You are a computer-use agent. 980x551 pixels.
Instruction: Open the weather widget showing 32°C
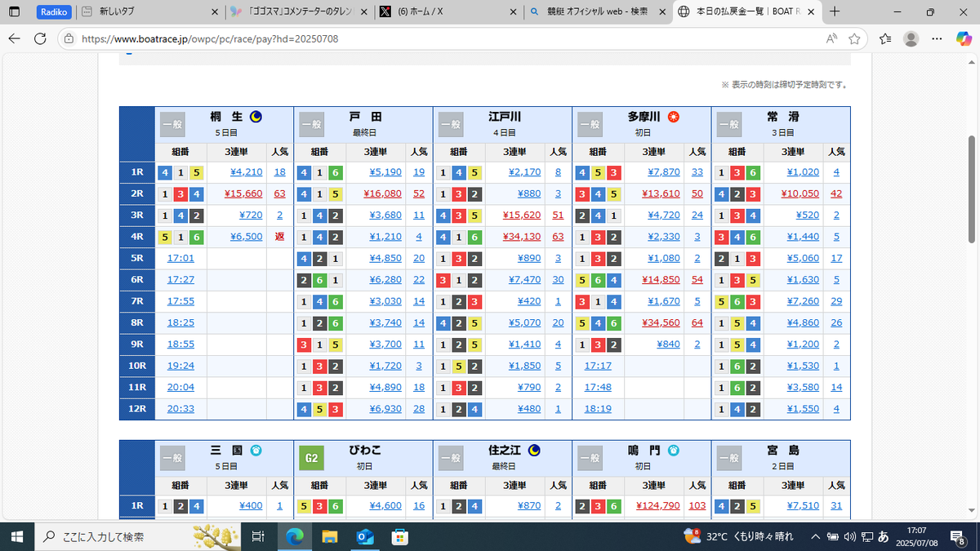pos(737,536)
